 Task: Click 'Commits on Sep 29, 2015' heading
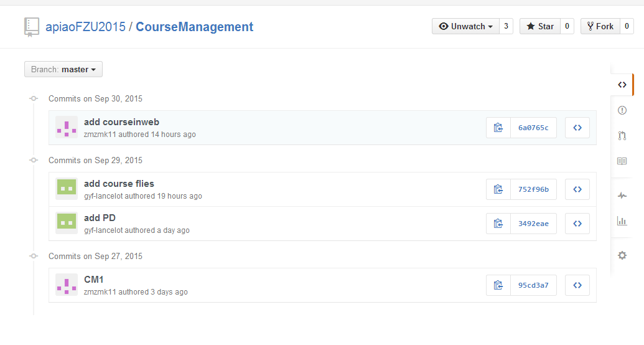pyautogui.click(x=95, y=161)
